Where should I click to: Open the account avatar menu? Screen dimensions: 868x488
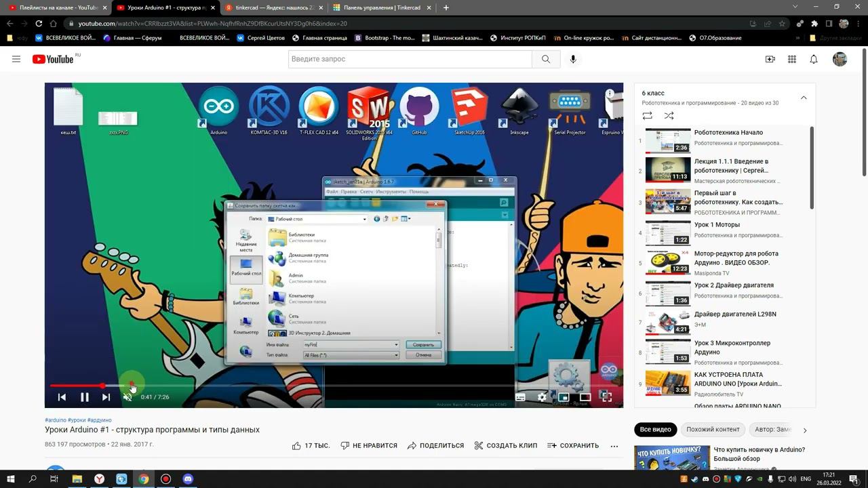pos(840,59)
